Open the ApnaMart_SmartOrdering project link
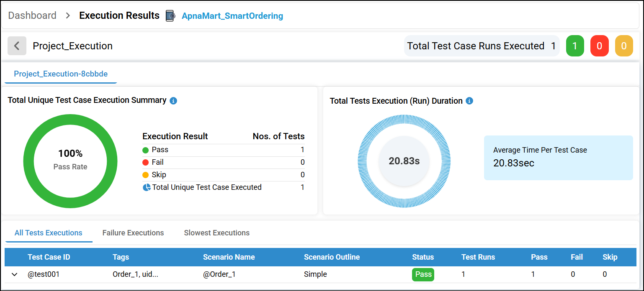 tap(232, 16)
